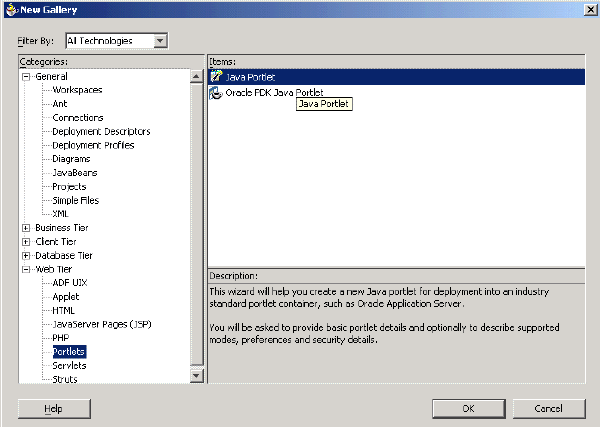Image resolution: width=600 pixels, height=427 pixels.
Task: Close the New Gallery dialog
Action: pyautogui.click(x=591, y=10)
